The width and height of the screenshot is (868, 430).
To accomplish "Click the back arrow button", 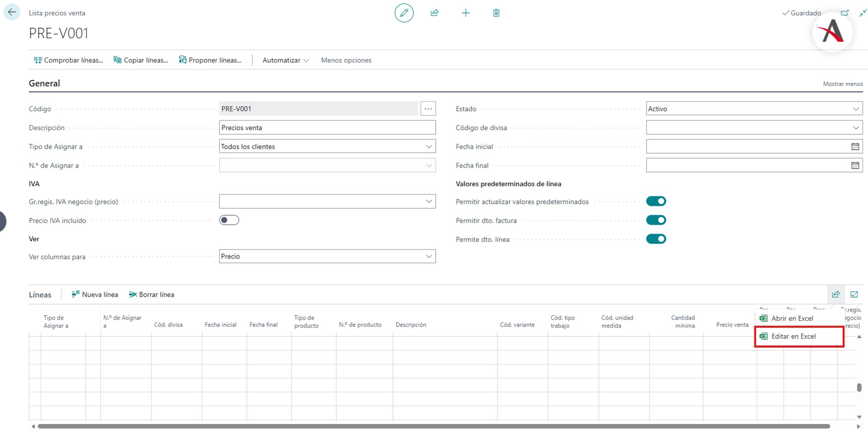I will coord(12,12).
